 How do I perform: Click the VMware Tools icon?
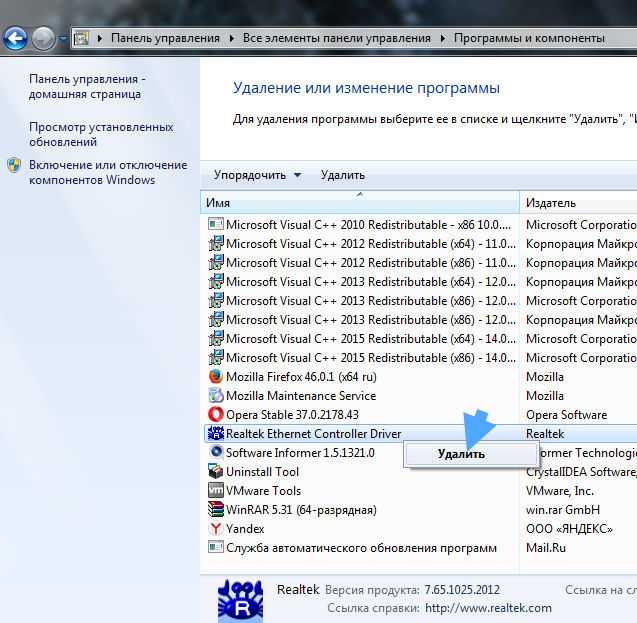coord(216,490)
